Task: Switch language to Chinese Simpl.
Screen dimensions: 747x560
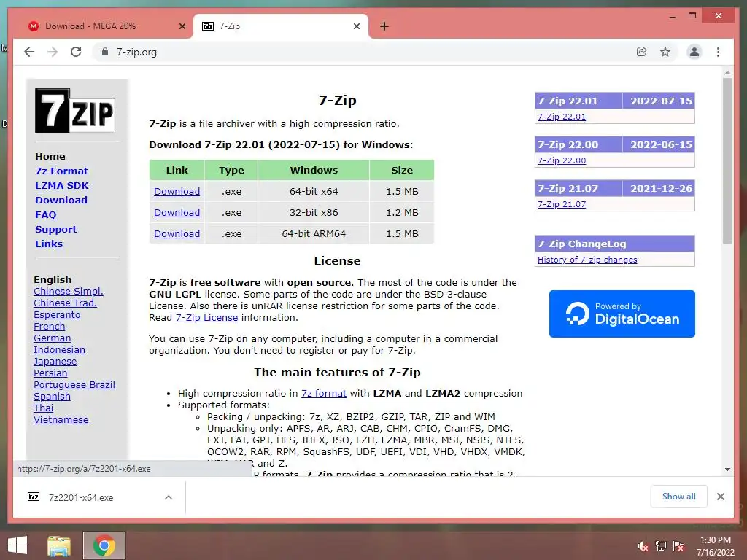Action: click(68, 292)
